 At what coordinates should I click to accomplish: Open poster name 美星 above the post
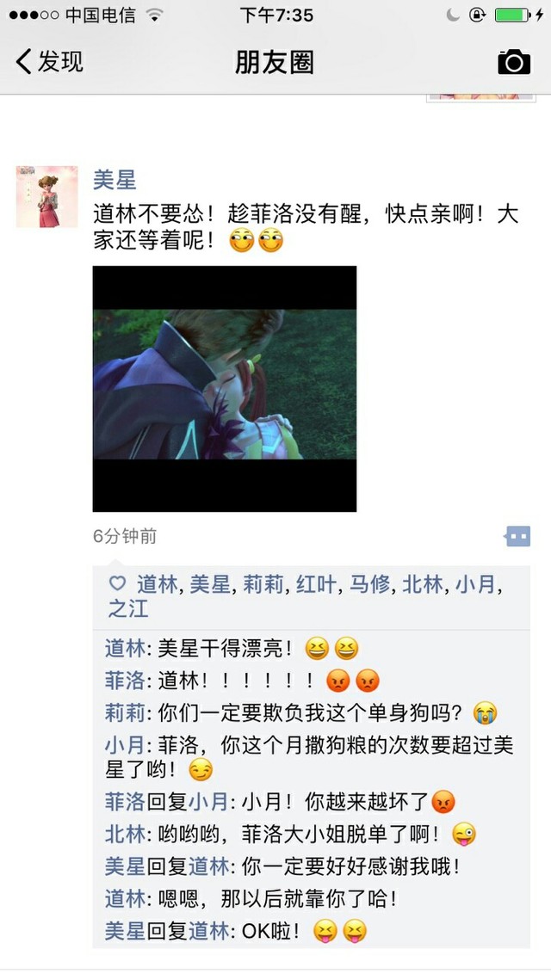click(x=115, y=180)
